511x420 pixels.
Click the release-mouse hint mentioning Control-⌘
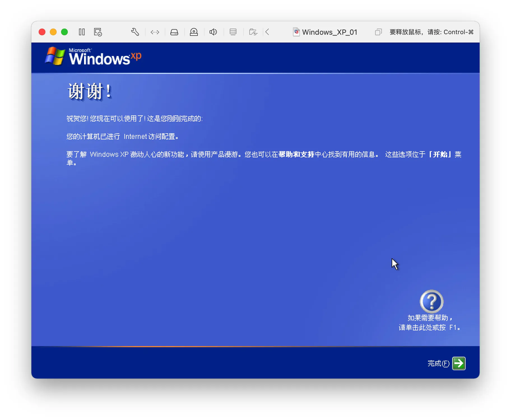click(431, 32)
